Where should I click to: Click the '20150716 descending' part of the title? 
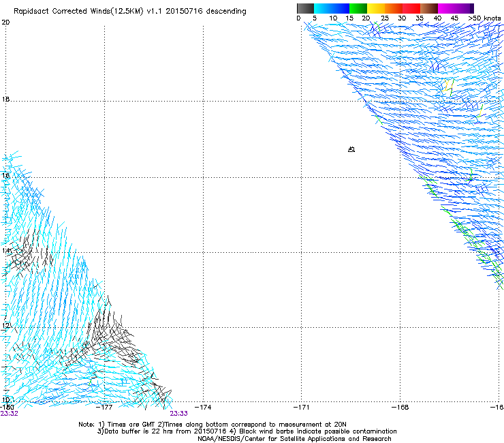tap(206, 12)
